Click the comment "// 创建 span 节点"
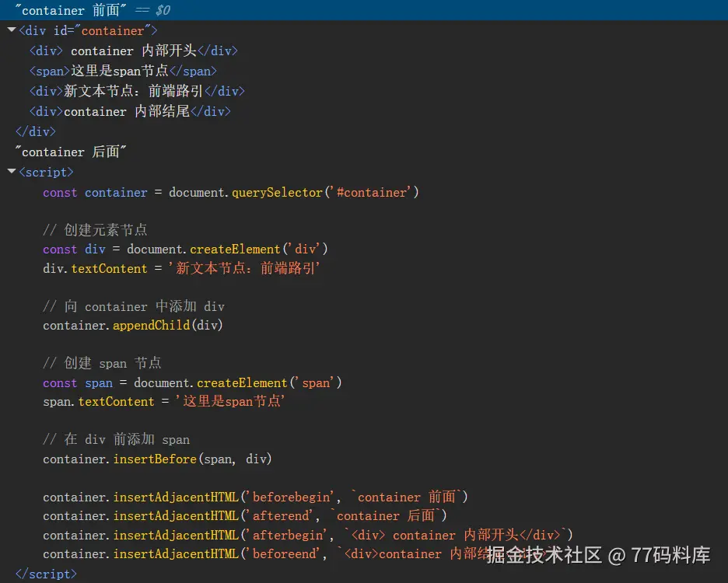Screen dimensions: 728x583 pyautogui.click(x=102, y=363)
